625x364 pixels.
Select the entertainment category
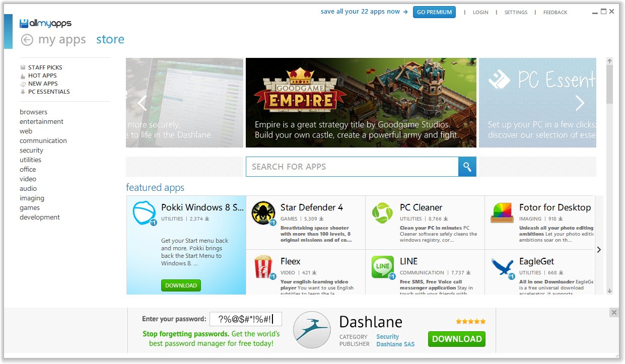(x=41, y=121)
